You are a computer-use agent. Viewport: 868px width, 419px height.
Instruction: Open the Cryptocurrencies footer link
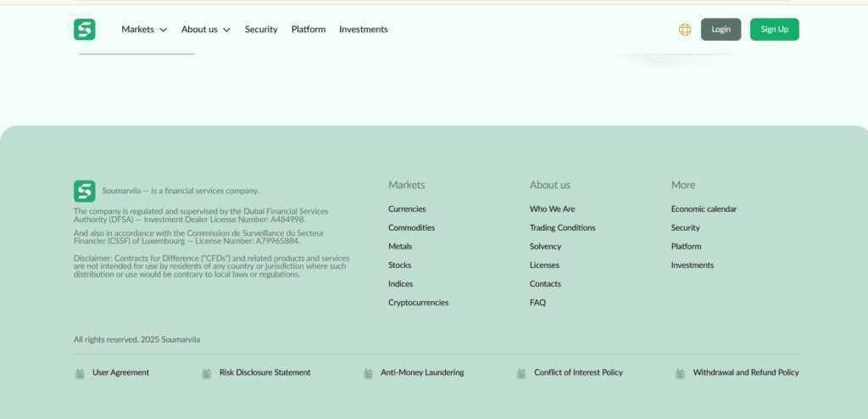click(419, 303)
